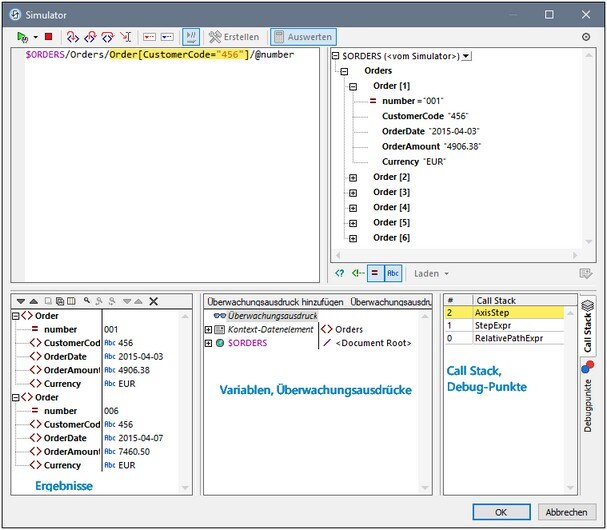Open the $ORDERS source dropdown

(466, 56)
